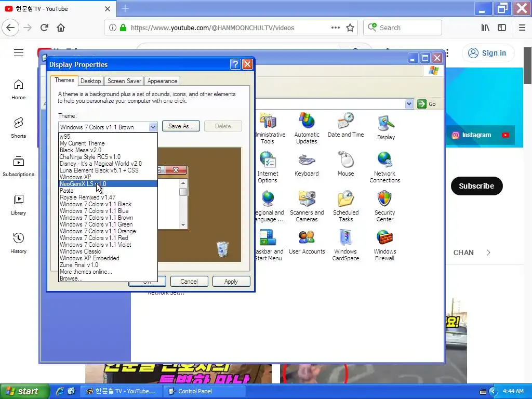532x399 pixels.
Task: Open the Firefox library icon
Action: pos(486,28)
